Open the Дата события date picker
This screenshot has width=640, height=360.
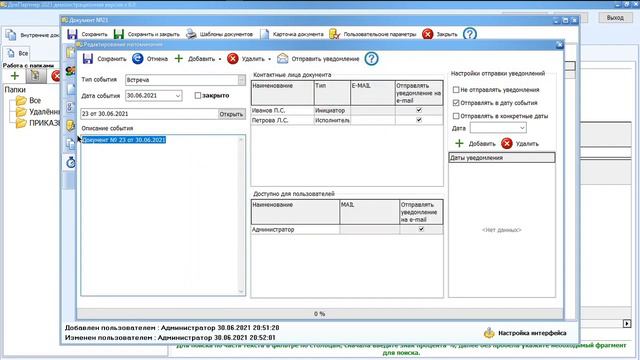178,96
